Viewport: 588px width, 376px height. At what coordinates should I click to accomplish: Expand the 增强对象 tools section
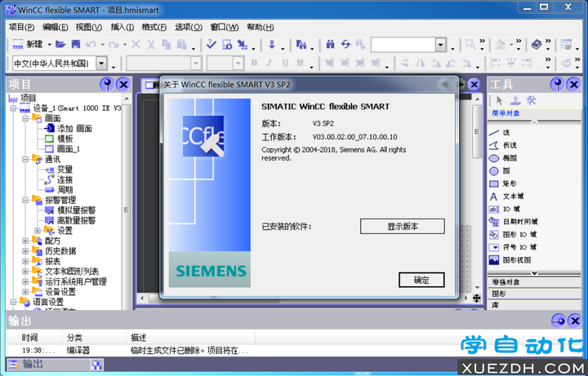[534, 282]
